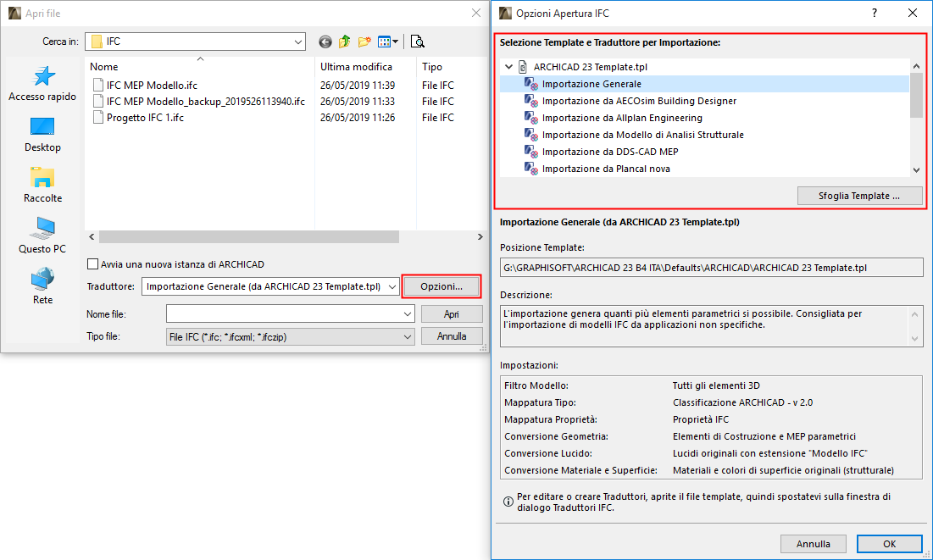Viewport: 933px width, 560px height.
Task: Enable Avvia una nuova istanza di ARCHICAD
Action: pos(93,264)
